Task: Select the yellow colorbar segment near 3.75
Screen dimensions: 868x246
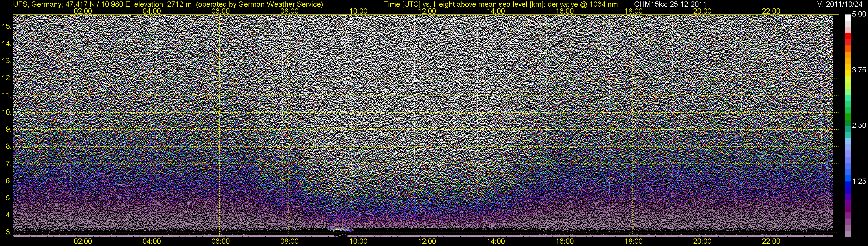Action: (848, 70)
